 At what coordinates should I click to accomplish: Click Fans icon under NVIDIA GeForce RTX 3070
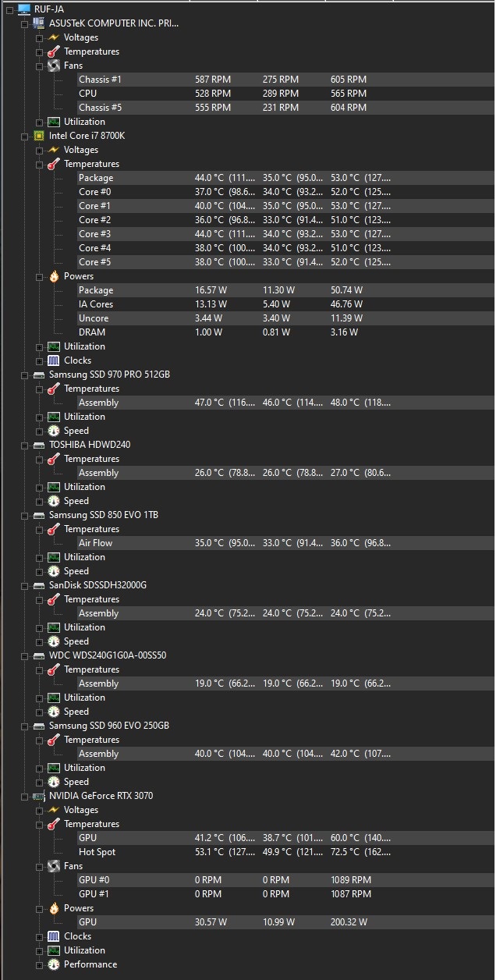54,866
